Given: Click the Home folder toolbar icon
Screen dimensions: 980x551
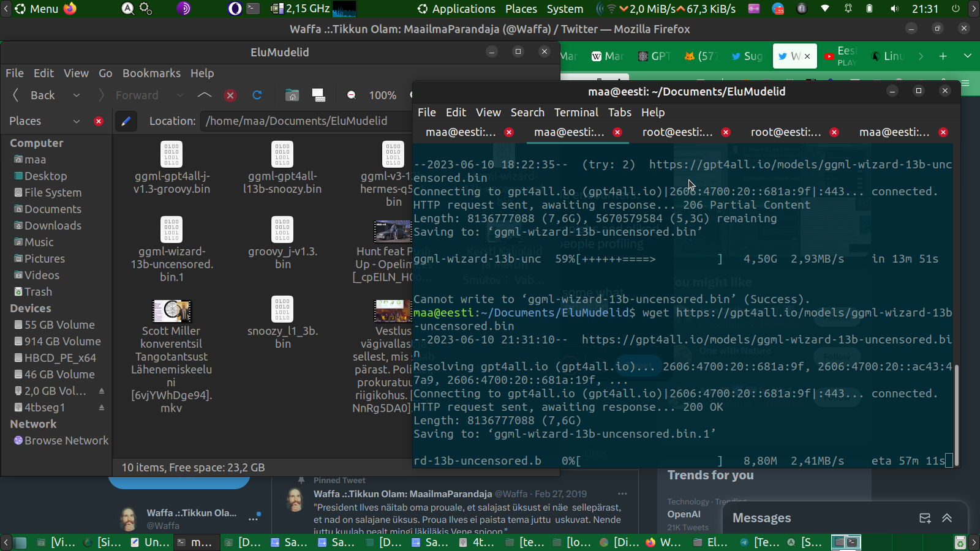Looking at the screenshot, I should point(292,95).
